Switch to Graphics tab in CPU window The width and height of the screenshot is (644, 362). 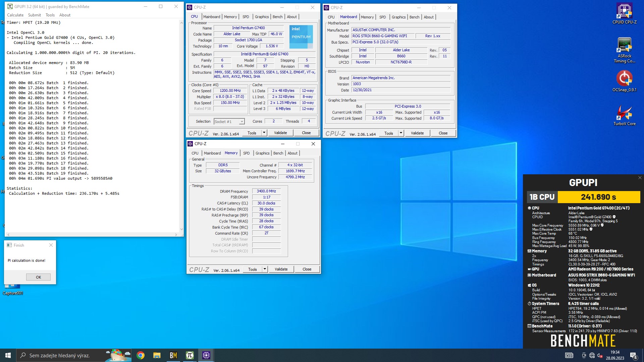262,17
